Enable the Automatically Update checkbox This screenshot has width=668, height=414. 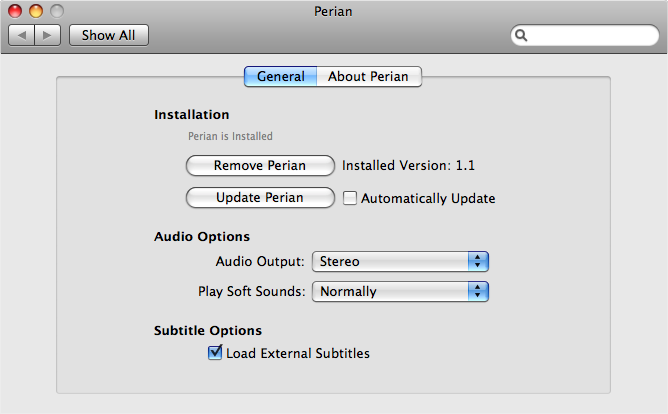coord(350,198)
